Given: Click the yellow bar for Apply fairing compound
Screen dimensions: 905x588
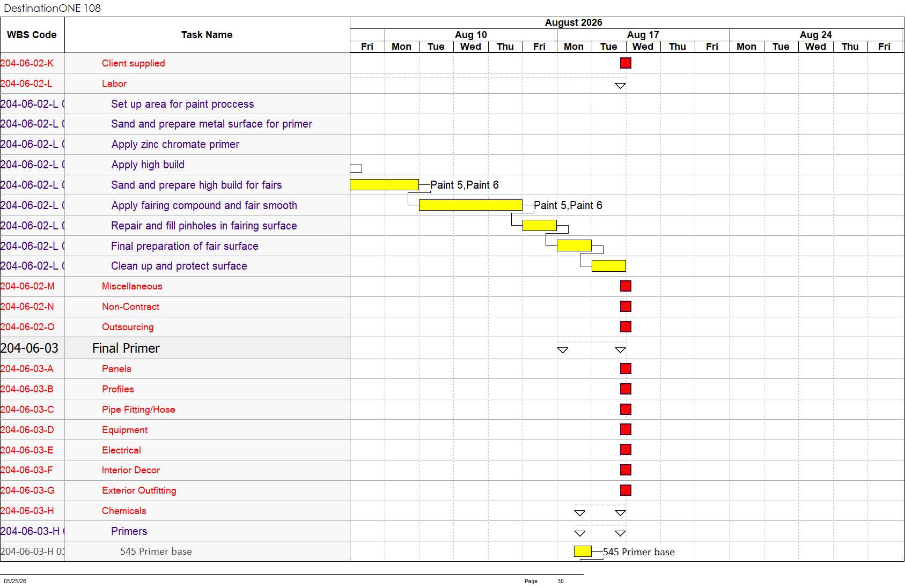Looking at the screenshot, I should [x=470, y=205].
